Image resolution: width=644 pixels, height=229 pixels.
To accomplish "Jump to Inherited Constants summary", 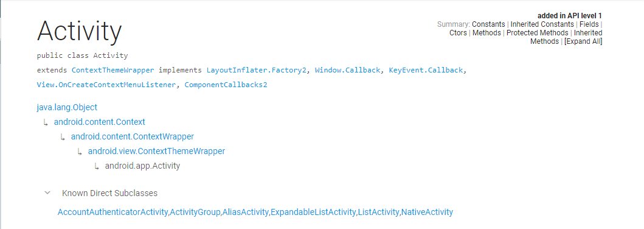I will tap(542, 24).
